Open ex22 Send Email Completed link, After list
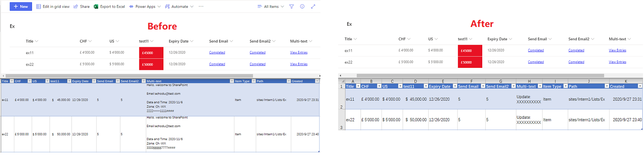The width and height of the screenshot is (644, 155). (x=536, y=62)
